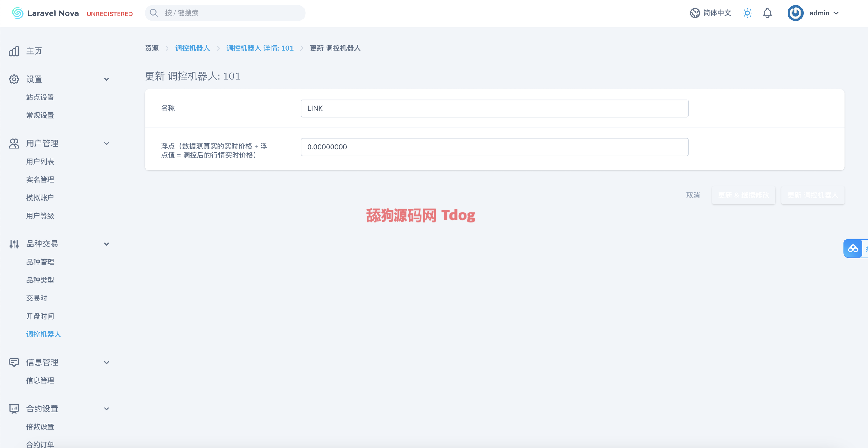Viewport: 868px width, 448px height.
Task: Select 用户列表 menu item
Action: click(40, 162)
